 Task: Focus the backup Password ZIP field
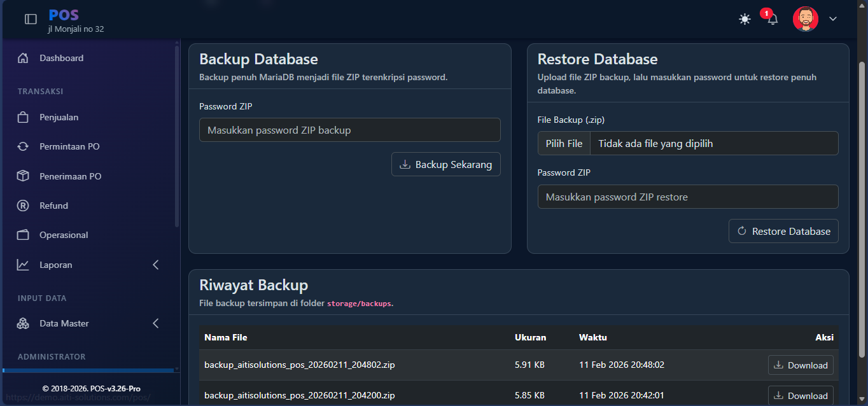(x=350, y=130)
